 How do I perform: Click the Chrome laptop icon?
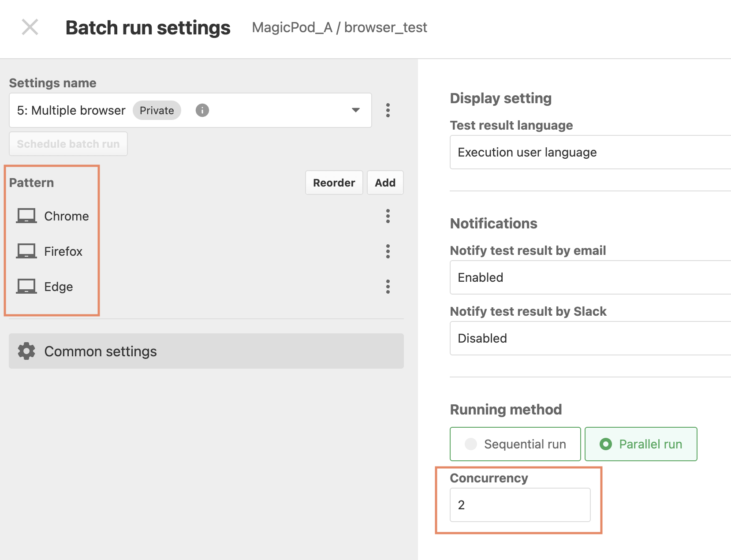point(26,216)
